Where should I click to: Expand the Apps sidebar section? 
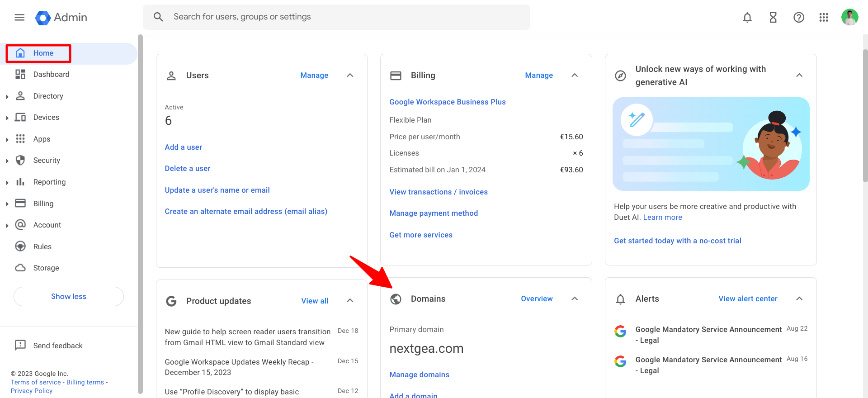[x=7, y=139]
